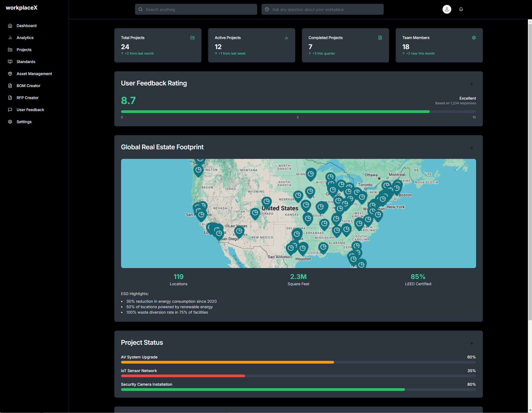Screen dimensions: 532x413
Task: Expand the Project Status card
Action: tap(472, 343)
